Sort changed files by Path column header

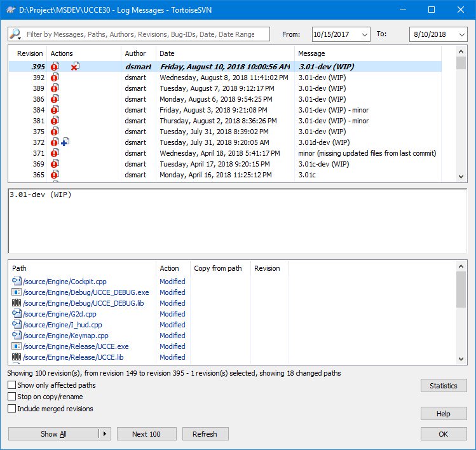coord(82,268)
